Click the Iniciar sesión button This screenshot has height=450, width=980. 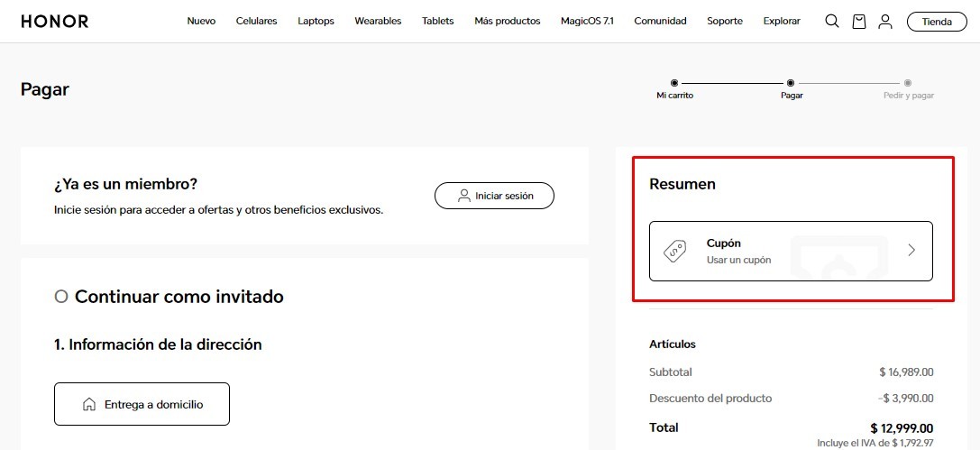coord(494,196)
